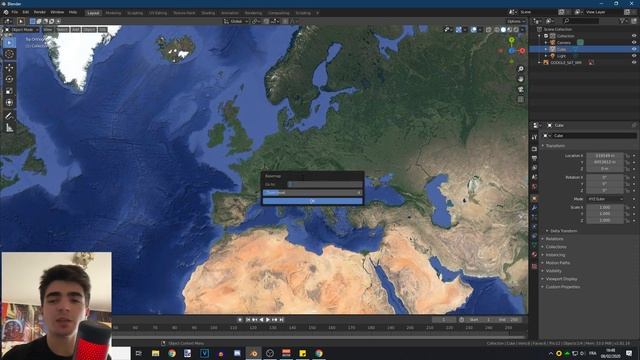Open the Edit menu

[26, 12]
